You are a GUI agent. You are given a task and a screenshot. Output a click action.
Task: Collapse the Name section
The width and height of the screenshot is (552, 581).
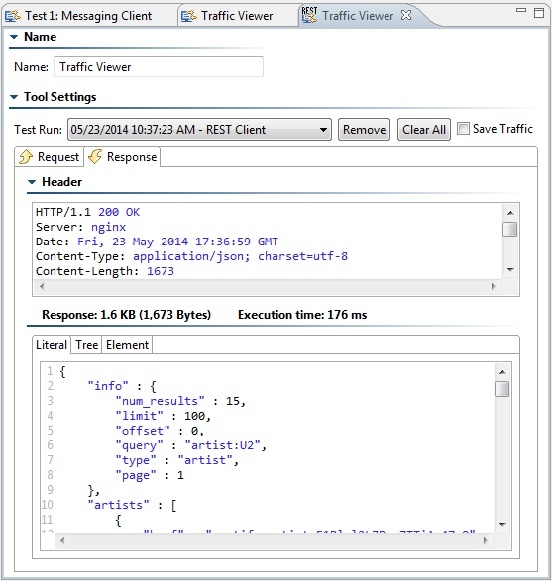(14, 37)
